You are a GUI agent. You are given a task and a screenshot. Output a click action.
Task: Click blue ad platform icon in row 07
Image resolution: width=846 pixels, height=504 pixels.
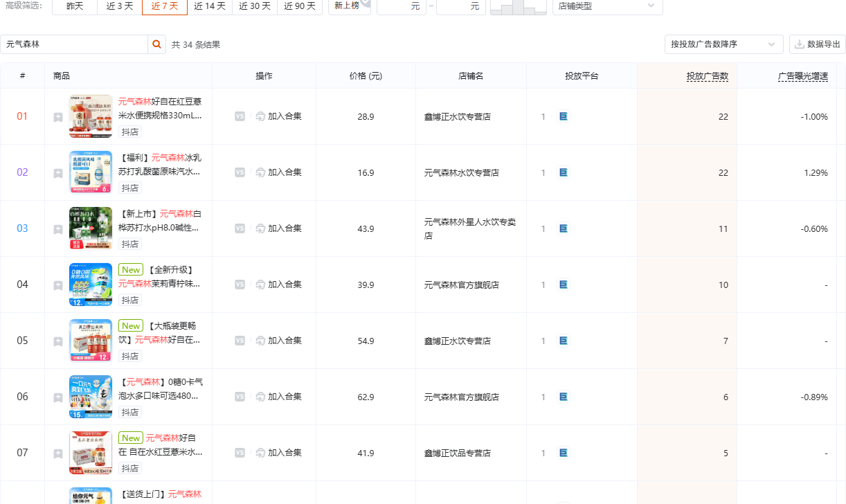(564, 453)
